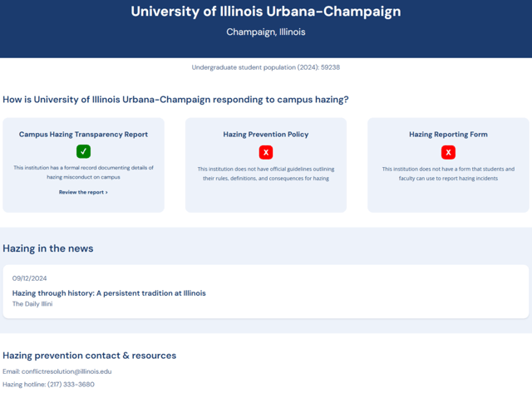
Task: Click the conflictresolution@illinois.edu email address
Action: click(66, 371)
